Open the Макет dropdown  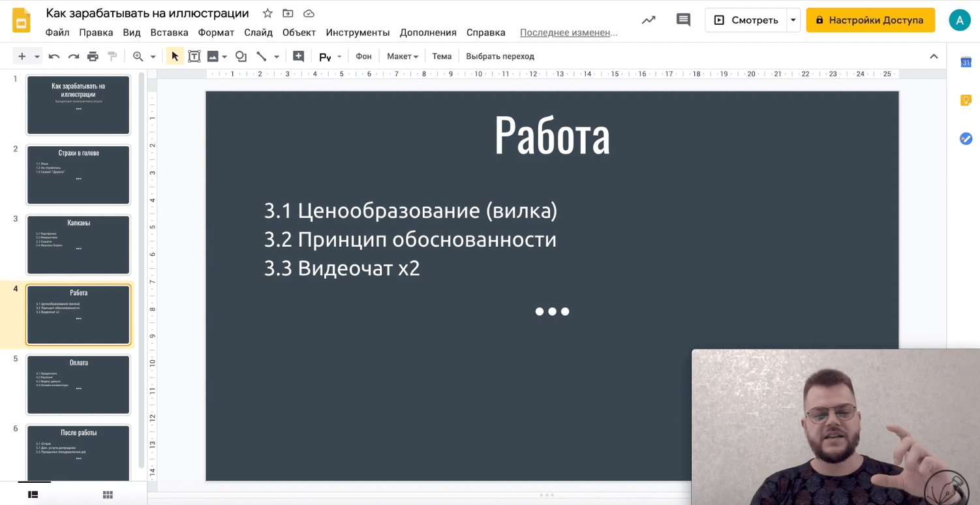(402, 57)
